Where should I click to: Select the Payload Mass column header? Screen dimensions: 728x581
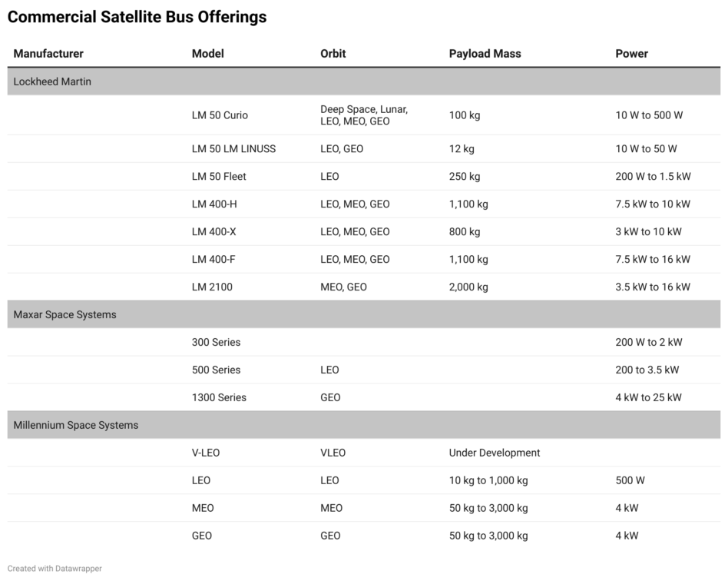(x=485, y=54)
